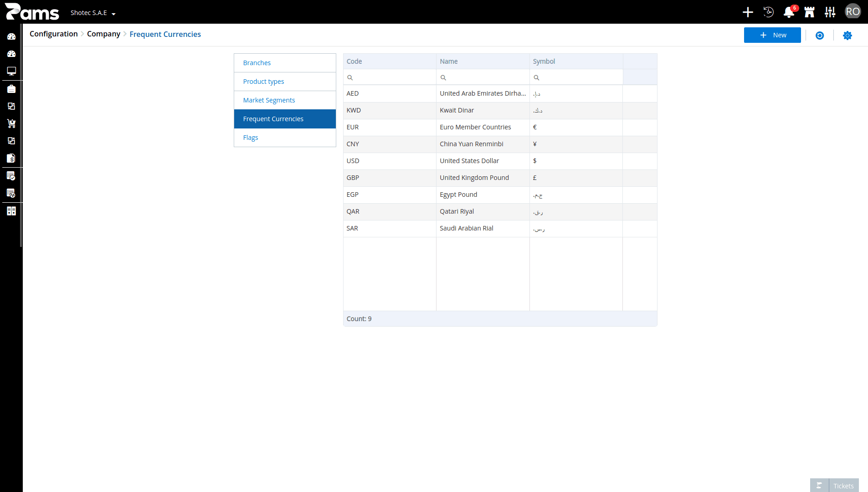
Task: Click United Arab Emirates Dirha... name cell
Action: pos(483,93)
